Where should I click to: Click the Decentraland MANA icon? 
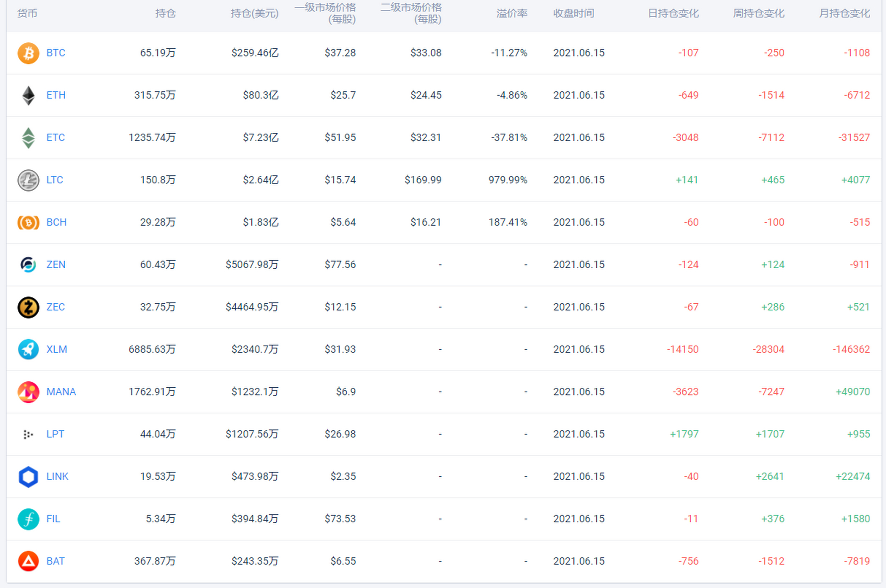pos(28,392)
